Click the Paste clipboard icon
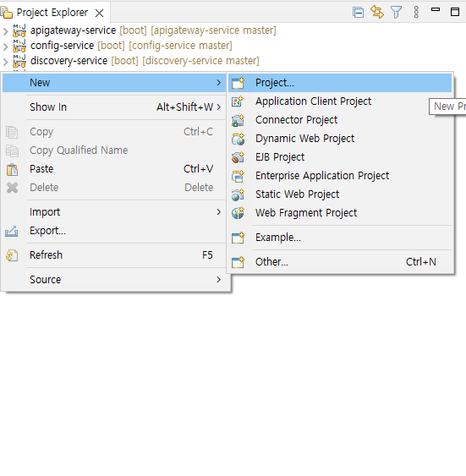 (x=12, y=169)
